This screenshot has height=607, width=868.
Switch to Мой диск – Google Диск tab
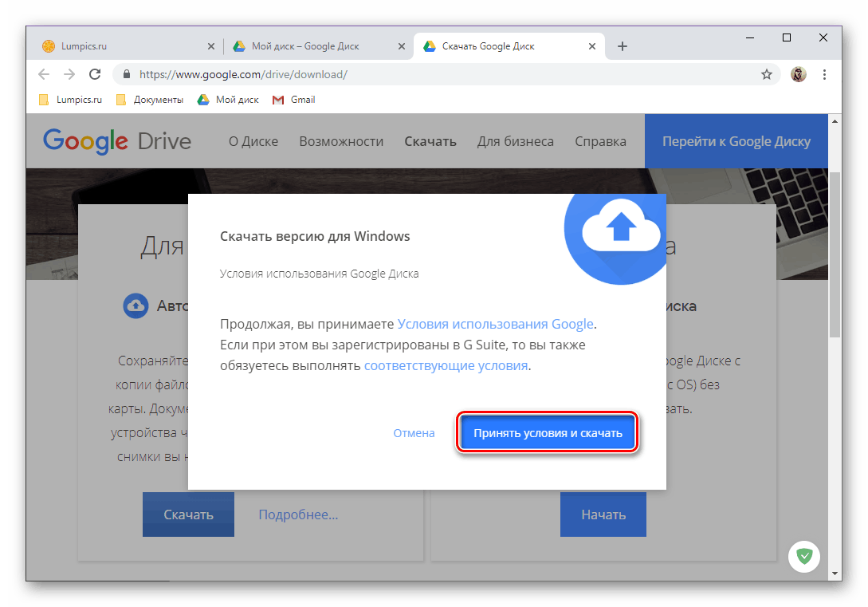click(318, 46)
